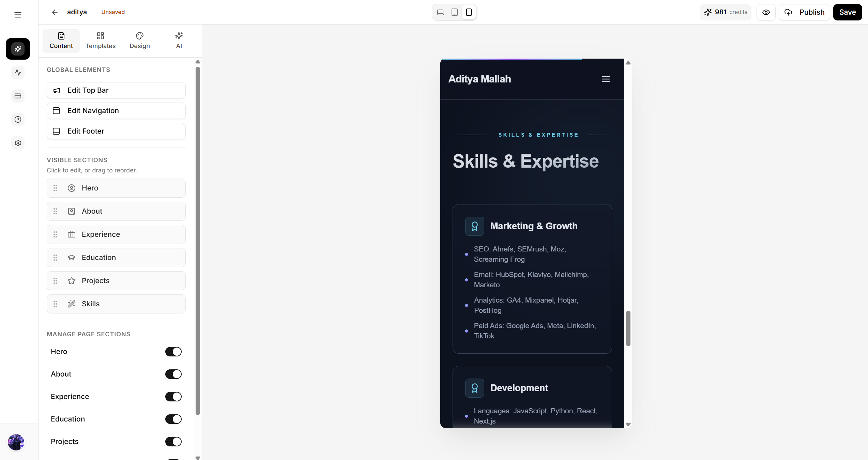The image size is (868, 460).
Task: Select the tablet preview icon
Action: pos(454,12)
